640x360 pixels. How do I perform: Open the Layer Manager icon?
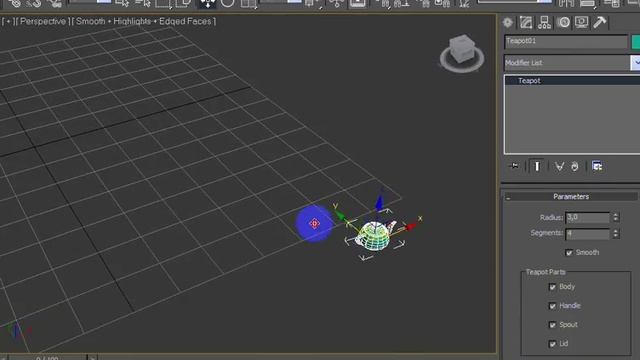(612, 4)
